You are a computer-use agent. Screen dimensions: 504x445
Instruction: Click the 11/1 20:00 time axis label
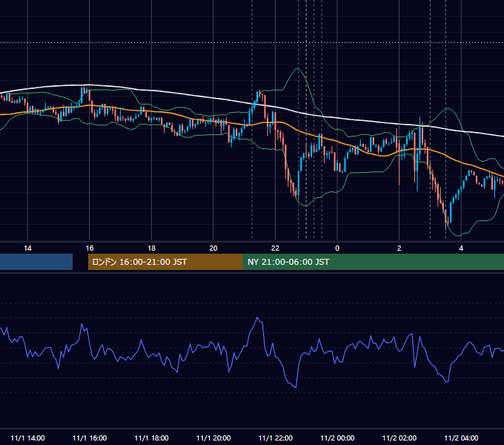[x=213, y=438]
